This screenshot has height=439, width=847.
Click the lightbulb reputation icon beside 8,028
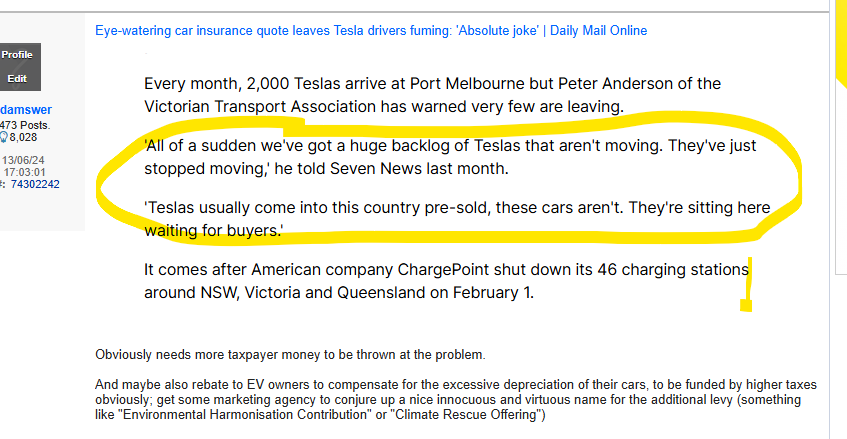point(4,137)
